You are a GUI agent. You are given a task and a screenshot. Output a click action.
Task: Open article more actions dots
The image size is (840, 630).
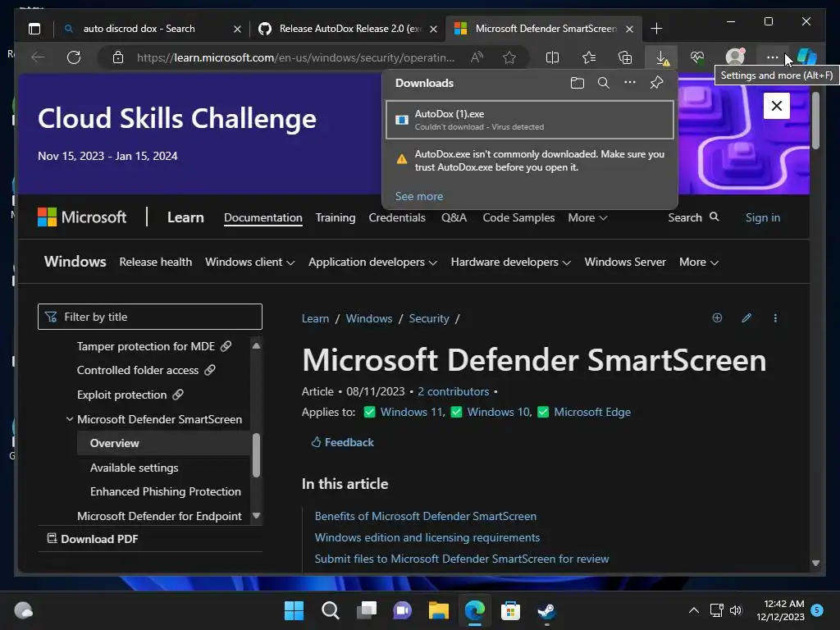pos(775,318)
